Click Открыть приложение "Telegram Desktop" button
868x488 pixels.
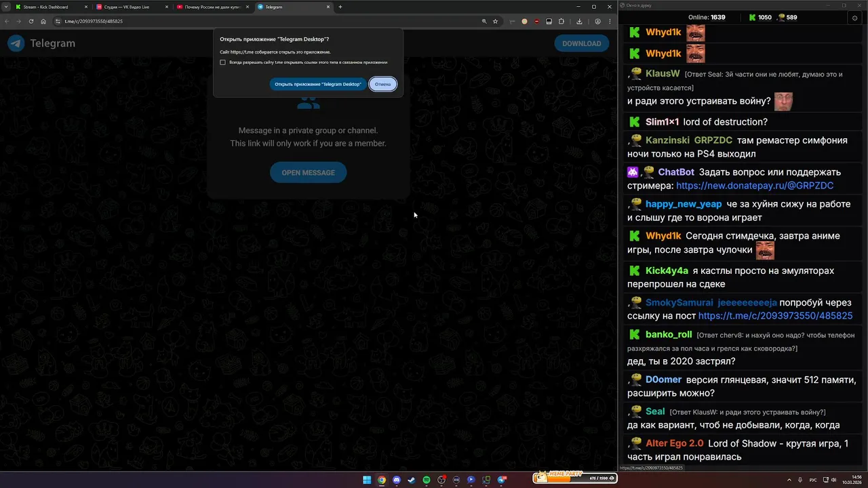[x=317, y=84]
